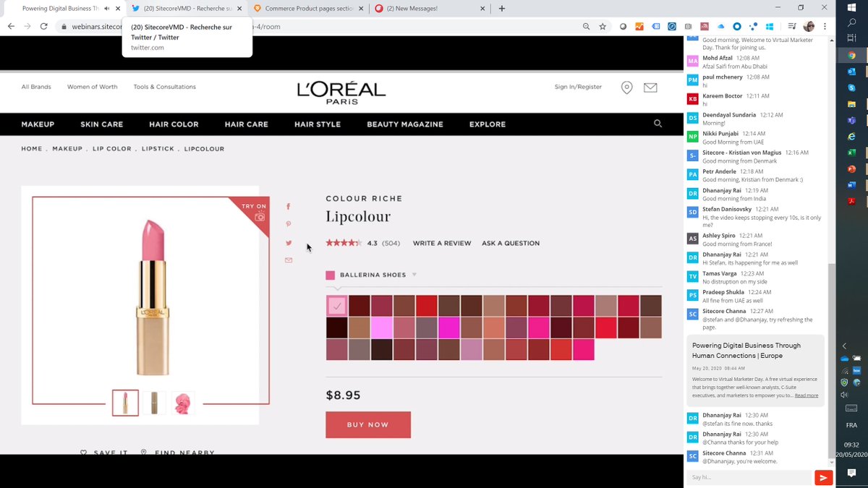Click Write a Review link
The width and height of the screenshot is (868, 488).
pyautogui.click(x=442, y=244)
